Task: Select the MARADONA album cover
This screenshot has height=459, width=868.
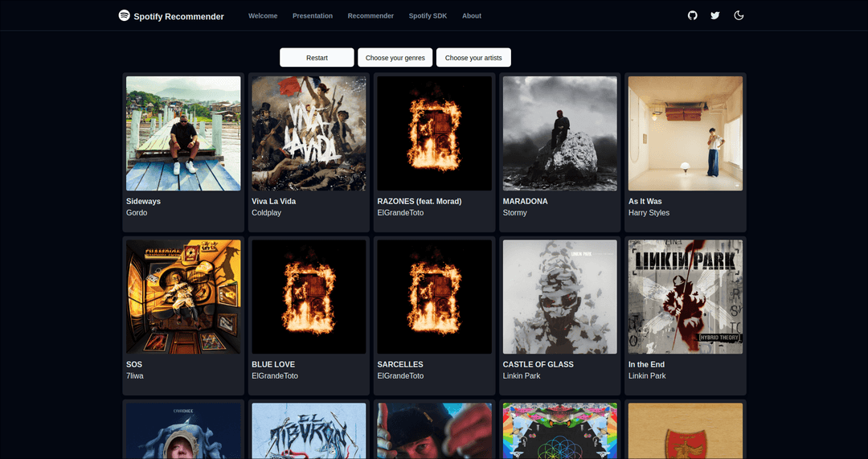Action: click(559, 133)
